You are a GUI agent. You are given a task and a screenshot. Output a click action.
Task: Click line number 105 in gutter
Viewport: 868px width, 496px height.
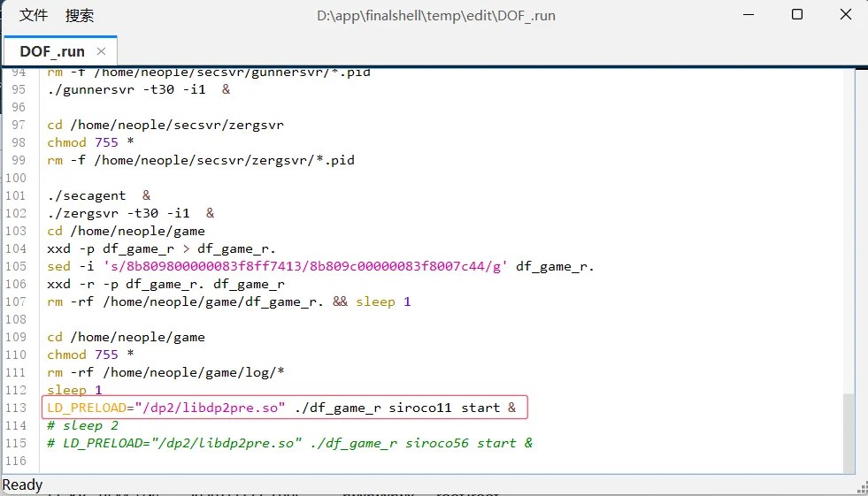click(x=16, y=266)
